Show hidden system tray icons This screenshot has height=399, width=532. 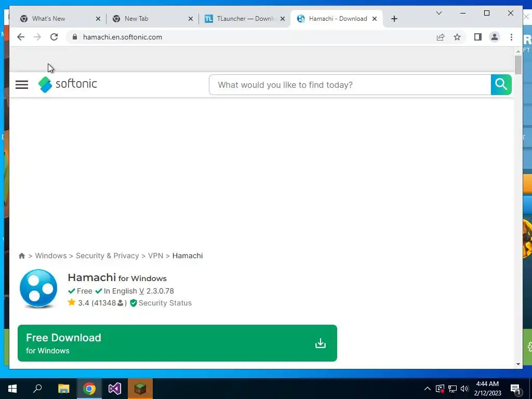428,389
